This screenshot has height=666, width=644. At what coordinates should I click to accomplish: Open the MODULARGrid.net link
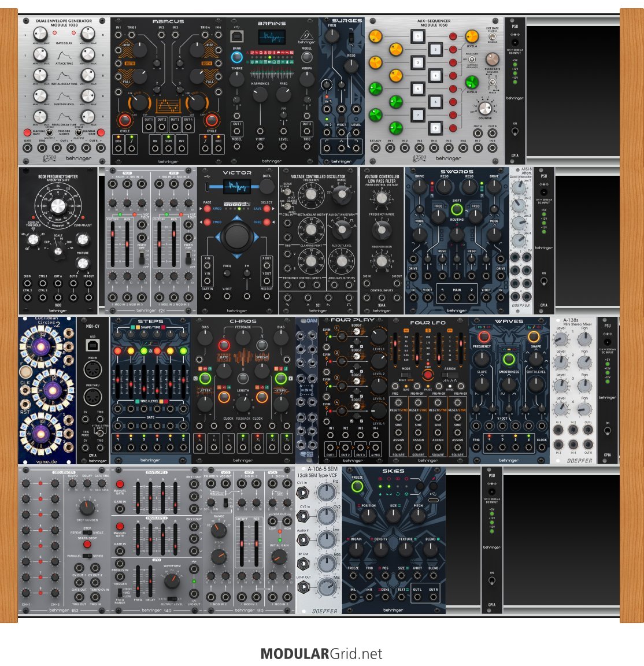[321, 654]
